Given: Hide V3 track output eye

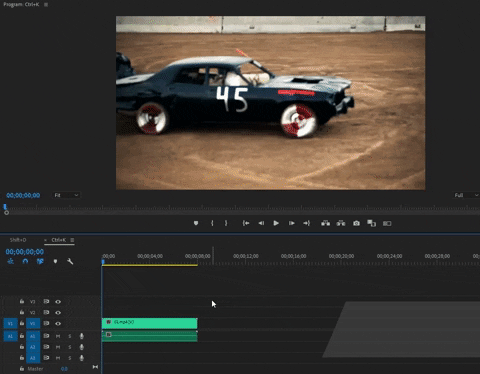Looking at the screenshot, I should pyautogui.click(x=58, y=302).
